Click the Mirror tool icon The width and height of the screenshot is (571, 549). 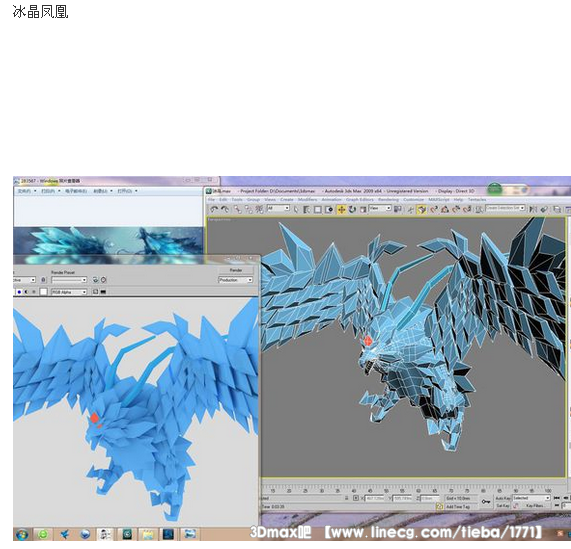click(x=533, y=209)
